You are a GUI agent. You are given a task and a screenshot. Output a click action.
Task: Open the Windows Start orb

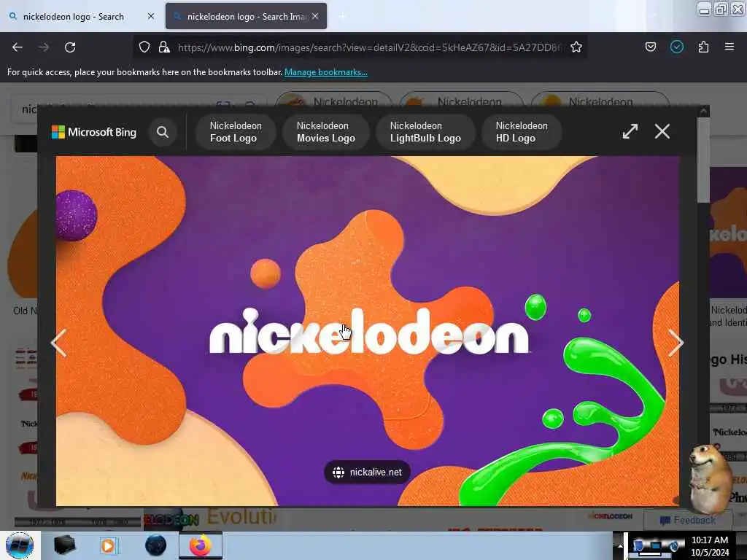20,545
